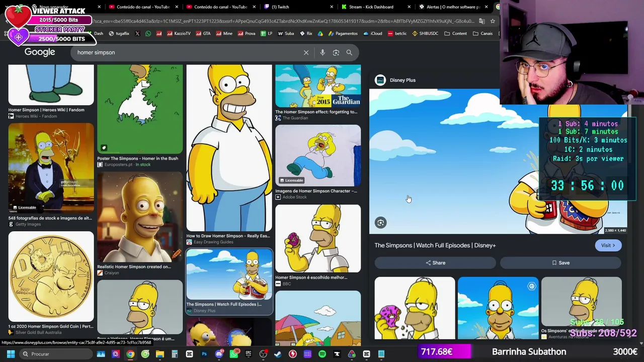Open Google Lens search by image
The width and height of the screenshot is (644, 362).
(336, 52)
